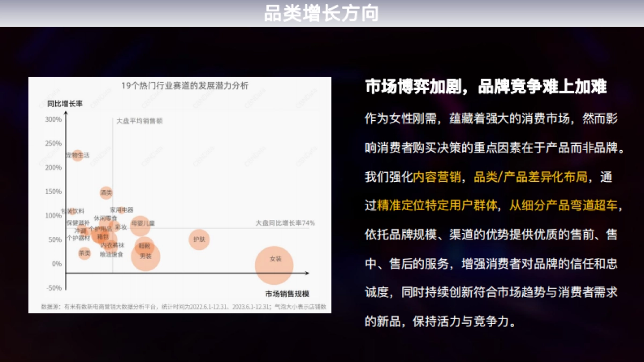
Task: Click the 茶类 bubble
Action: [x=85, y=254]
